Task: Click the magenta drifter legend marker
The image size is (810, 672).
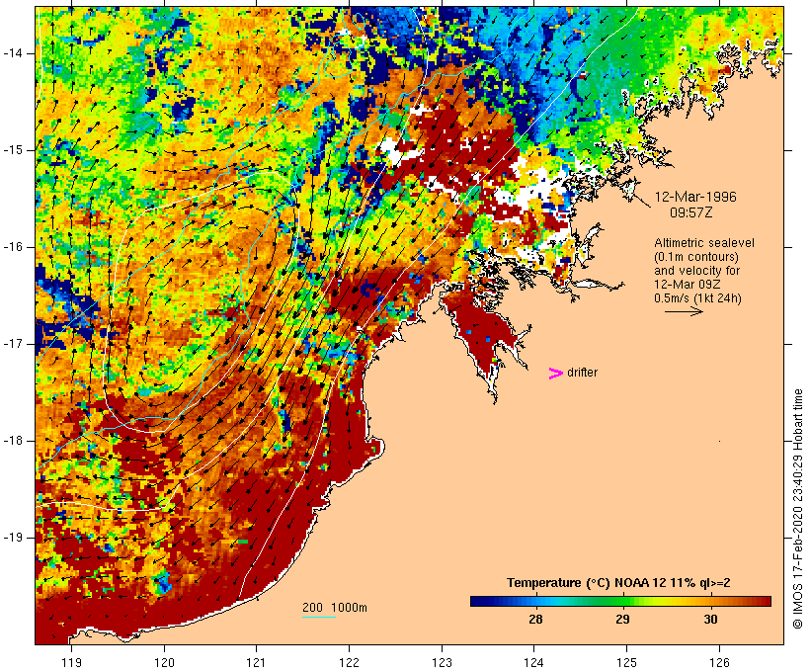Action: tap(555, 374)
